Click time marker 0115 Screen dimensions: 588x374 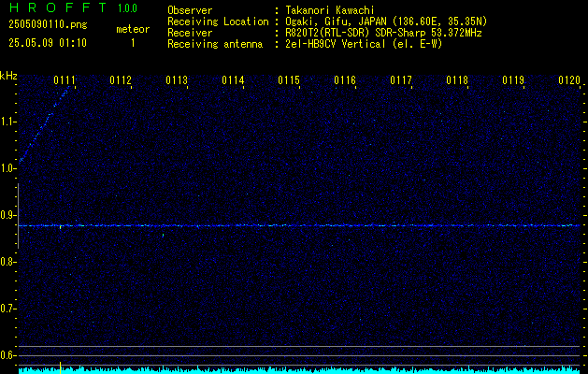pyautogui.click(x=289, y=80)
